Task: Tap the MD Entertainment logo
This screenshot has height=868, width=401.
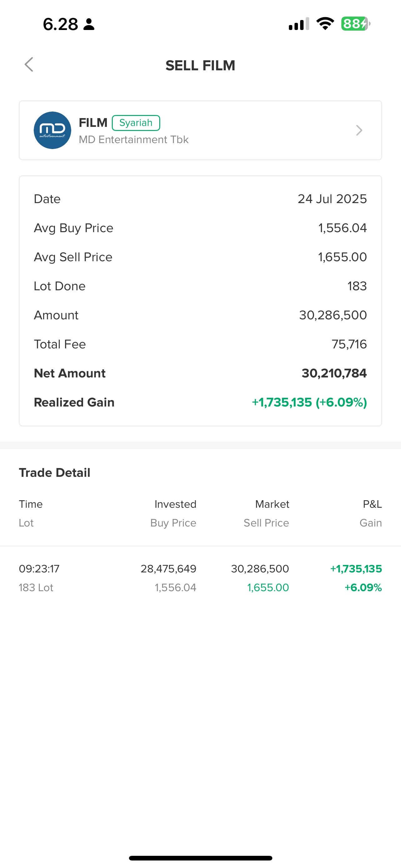Action: (52, 130)
